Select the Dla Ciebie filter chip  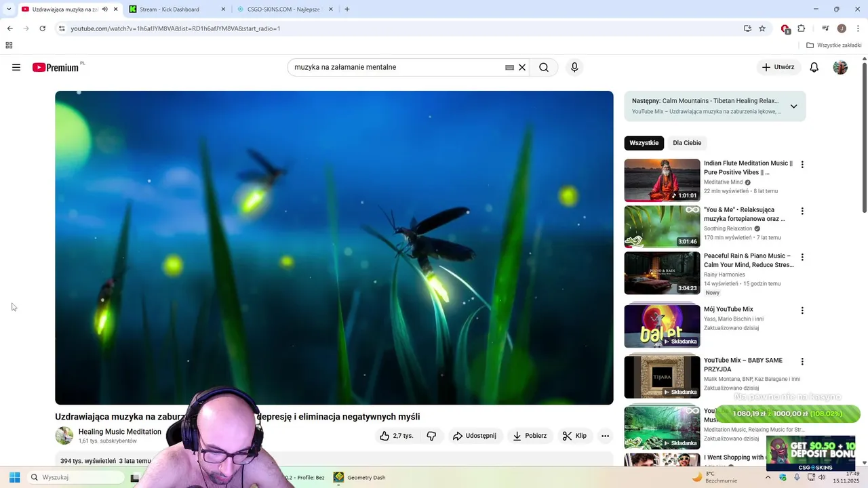tap(687, 143)
